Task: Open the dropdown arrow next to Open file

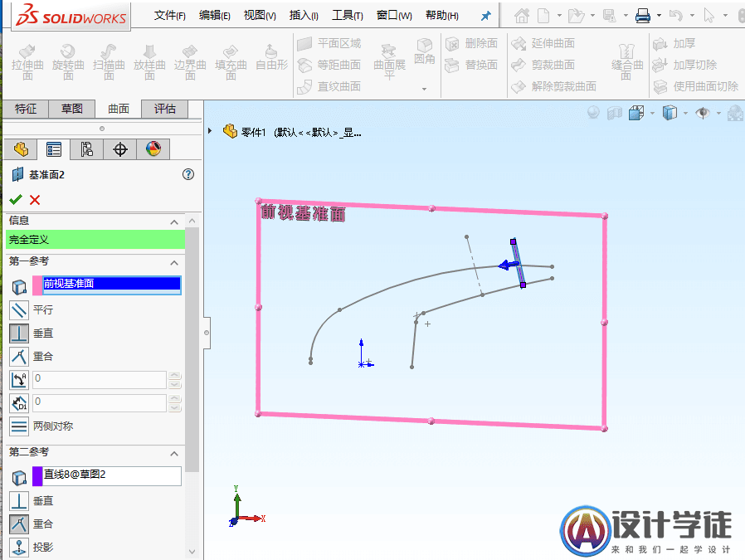Action: pyautogui.click(x=592, y=16)
